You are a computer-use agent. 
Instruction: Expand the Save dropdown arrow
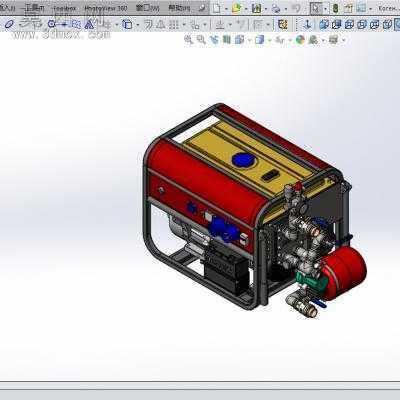coord(266,8)
